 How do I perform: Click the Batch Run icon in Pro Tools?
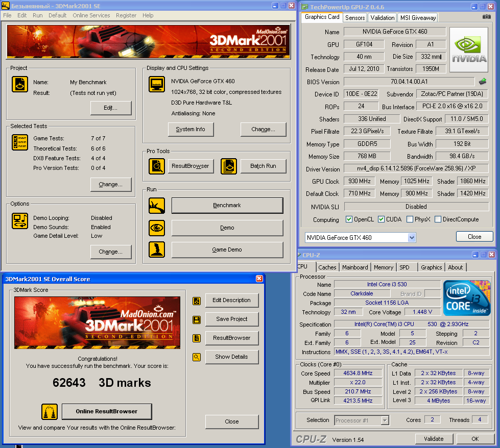229,166
